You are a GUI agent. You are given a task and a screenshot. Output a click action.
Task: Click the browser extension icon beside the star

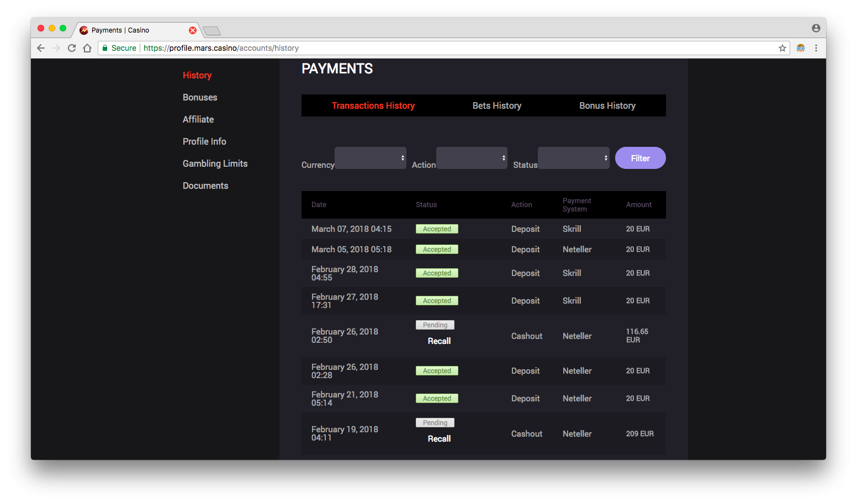pos(801,48)
